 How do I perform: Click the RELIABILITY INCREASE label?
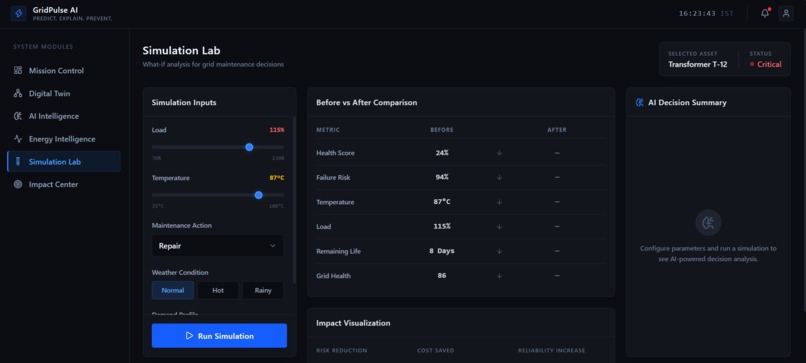pyautogui.click(x=552, y=351)
